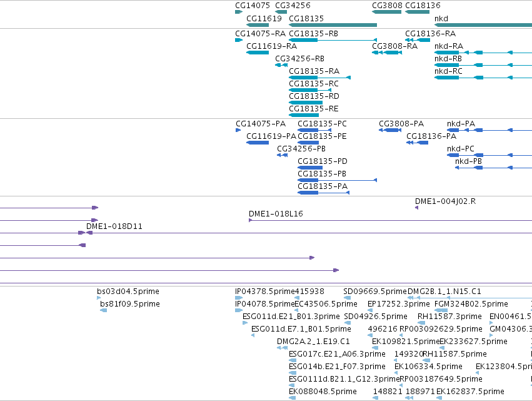The width and height of the screenshot is (532, 401).
Task: Select the CG18136 gene label
Action: [423, 6]
